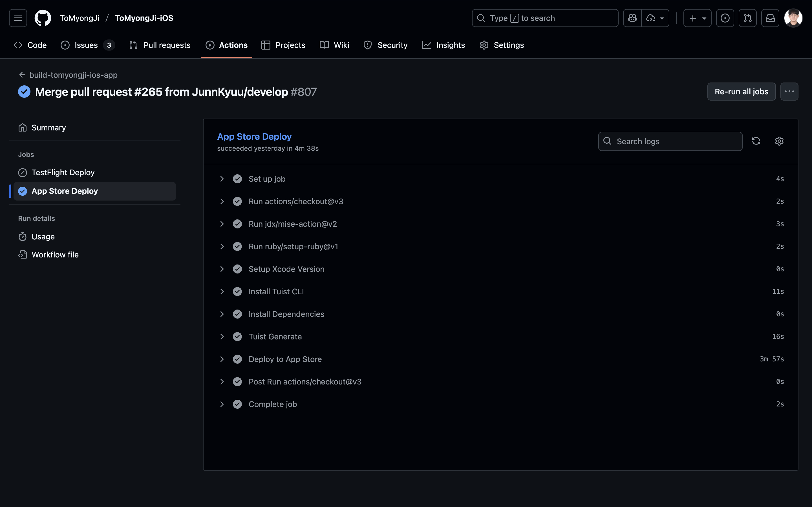Select the TestFlight Deploy job

63,172
